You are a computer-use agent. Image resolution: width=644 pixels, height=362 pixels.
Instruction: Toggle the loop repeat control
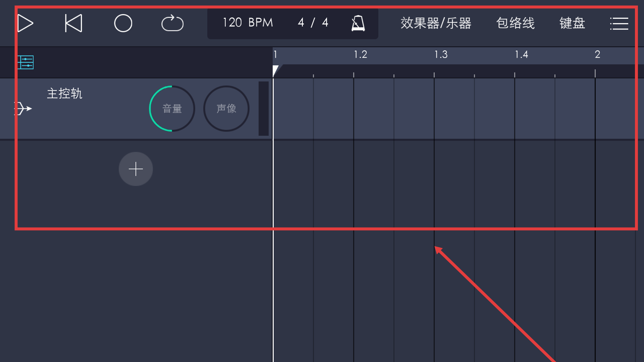172,23
